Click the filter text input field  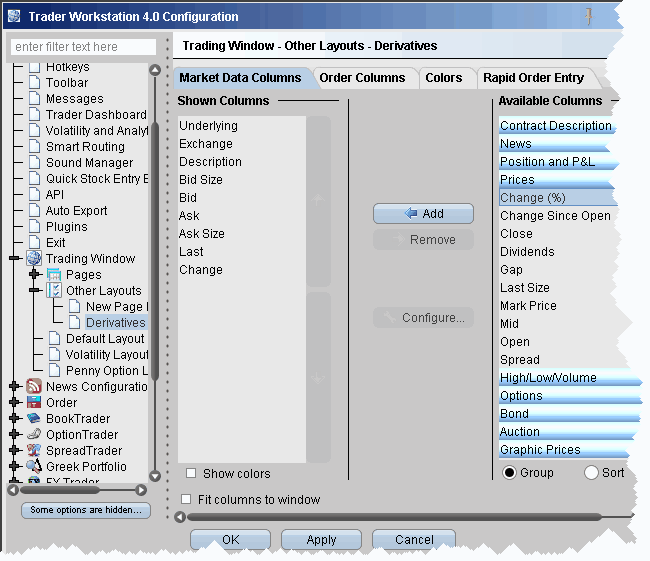click(84, 47)
